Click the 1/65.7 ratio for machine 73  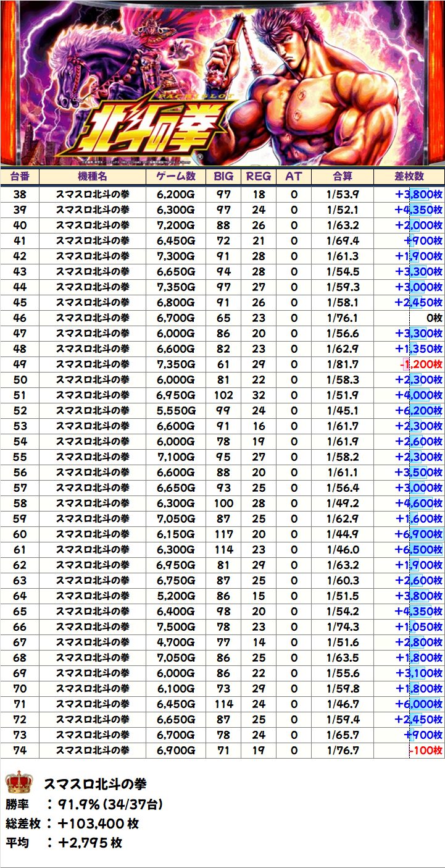(343, 735)
